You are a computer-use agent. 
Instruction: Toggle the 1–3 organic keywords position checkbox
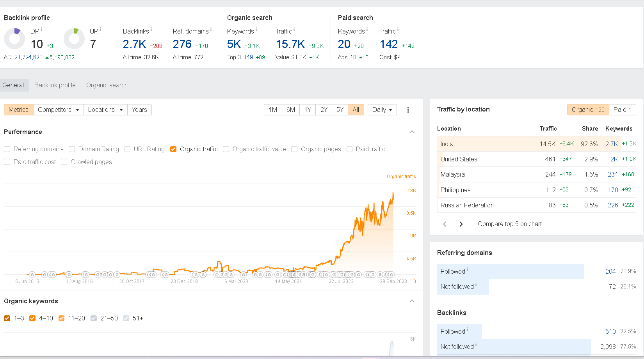pyautogui.click(x=7, y=318)
